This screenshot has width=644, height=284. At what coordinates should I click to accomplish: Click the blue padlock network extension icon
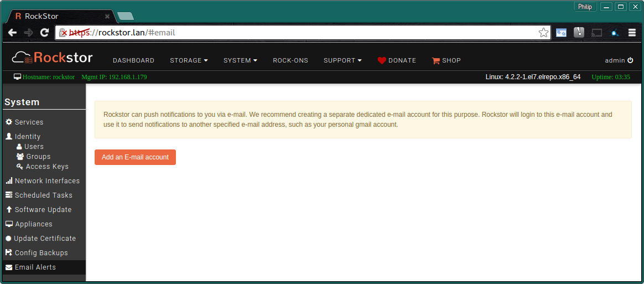(615, 33)
